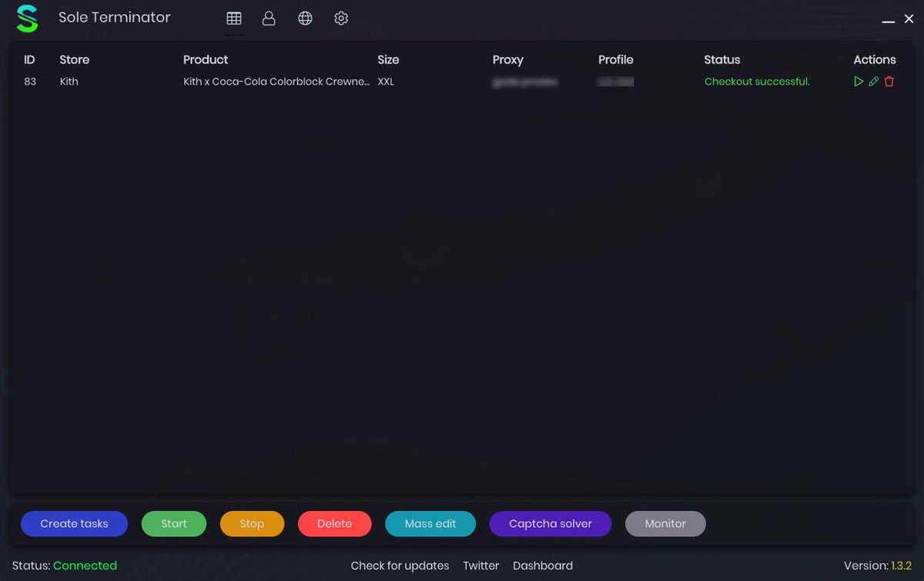
Task: Click the Checkout successful status text
Action: pos(757,82)
